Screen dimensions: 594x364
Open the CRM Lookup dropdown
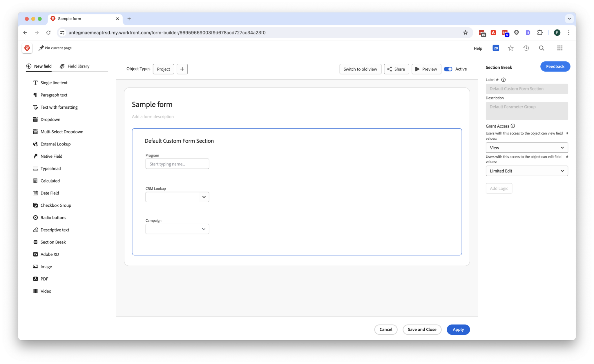[204, 197]
